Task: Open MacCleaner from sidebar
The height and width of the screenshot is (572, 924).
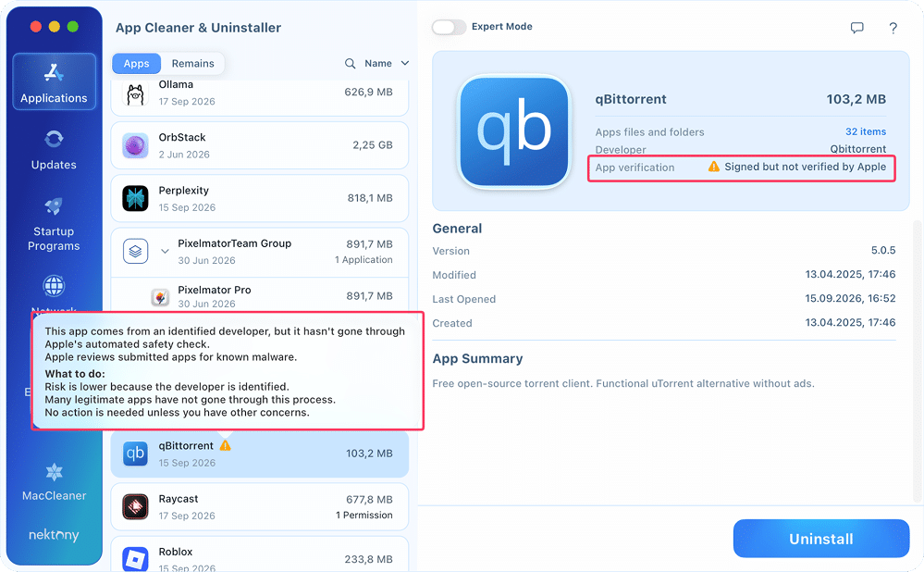Action: click(54, 482)
